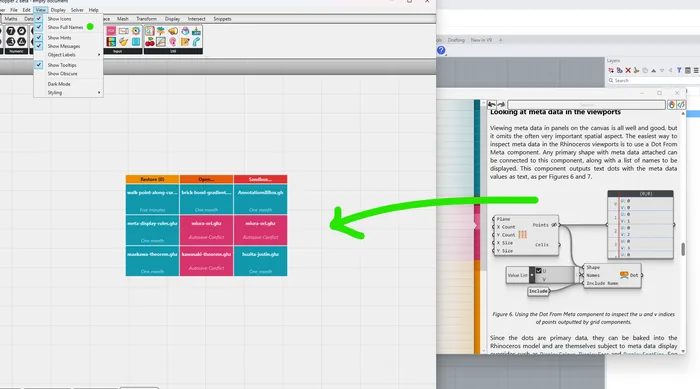Select the orange gear input icon
Viewport: 700px width, 389px height.
coord(136,31)
